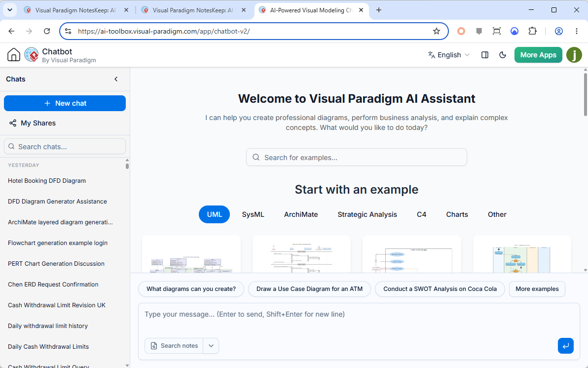This screenshot has width=588, height=368.
Task: Open Flowchart generation example login chat
Action: click(x=58, y=243)
